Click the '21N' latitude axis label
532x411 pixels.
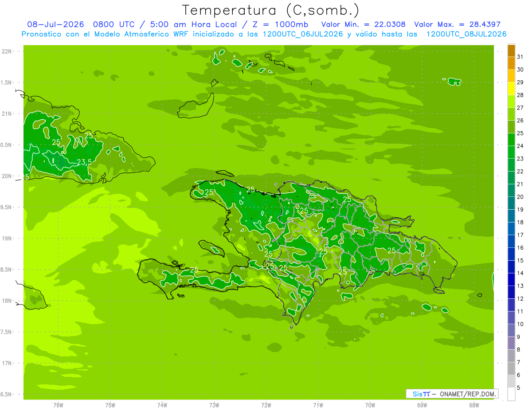coord(7,114)
